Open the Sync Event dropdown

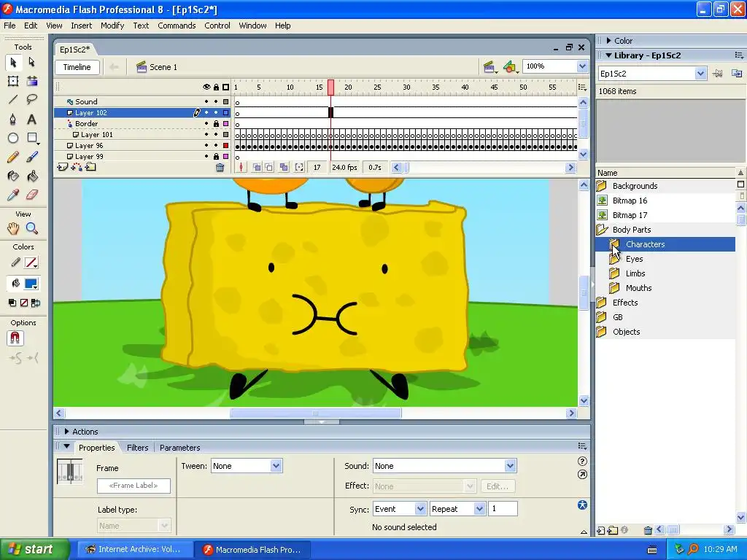(x=420, y=509)
